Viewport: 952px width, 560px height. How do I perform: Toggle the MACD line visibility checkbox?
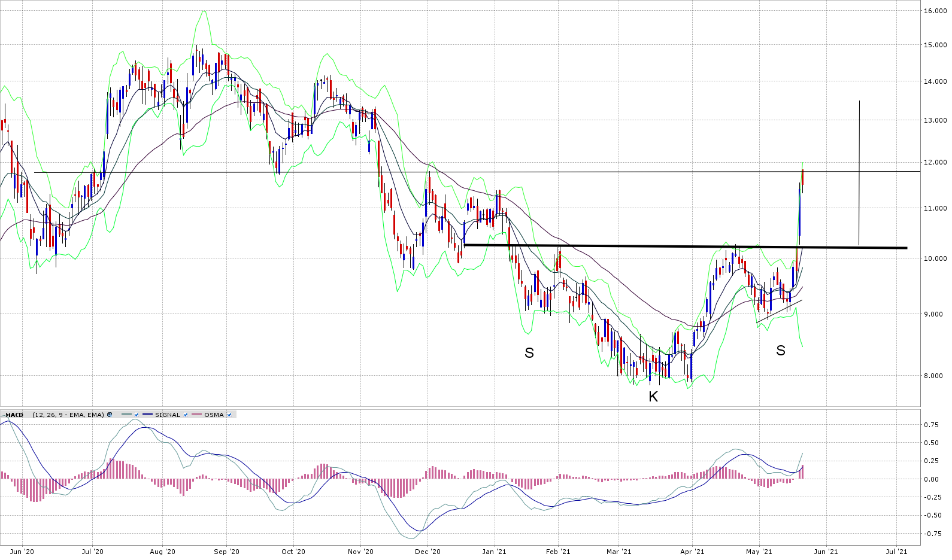click(137, 415)
